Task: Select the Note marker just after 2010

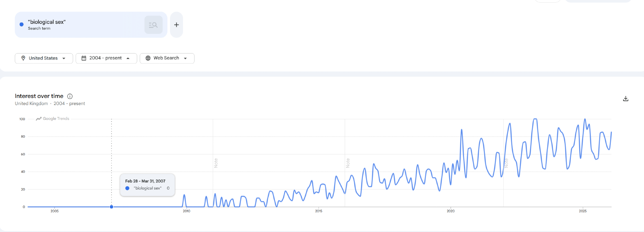Action: point(216,163)
